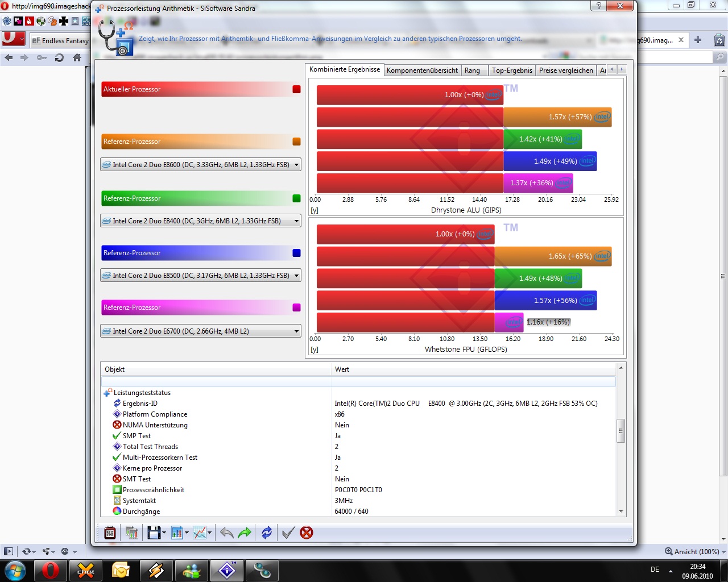
Task: Click the green forward arrow icon
Action: [x=245, y=533]
